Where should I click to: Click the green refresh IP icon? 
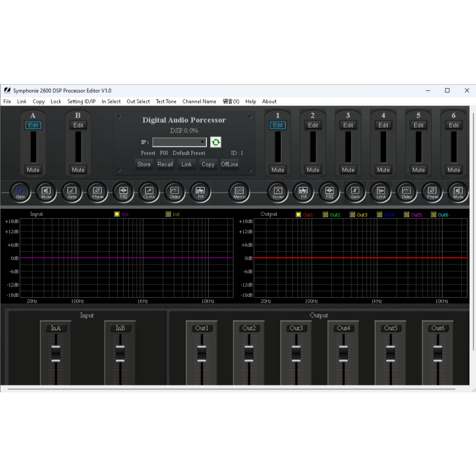216,142
